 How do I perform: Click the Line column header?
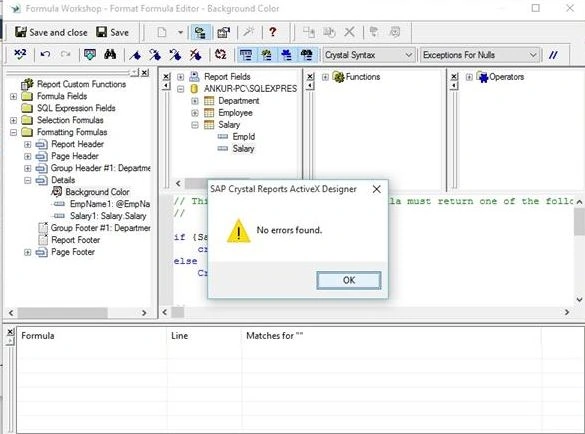[204, 336]
